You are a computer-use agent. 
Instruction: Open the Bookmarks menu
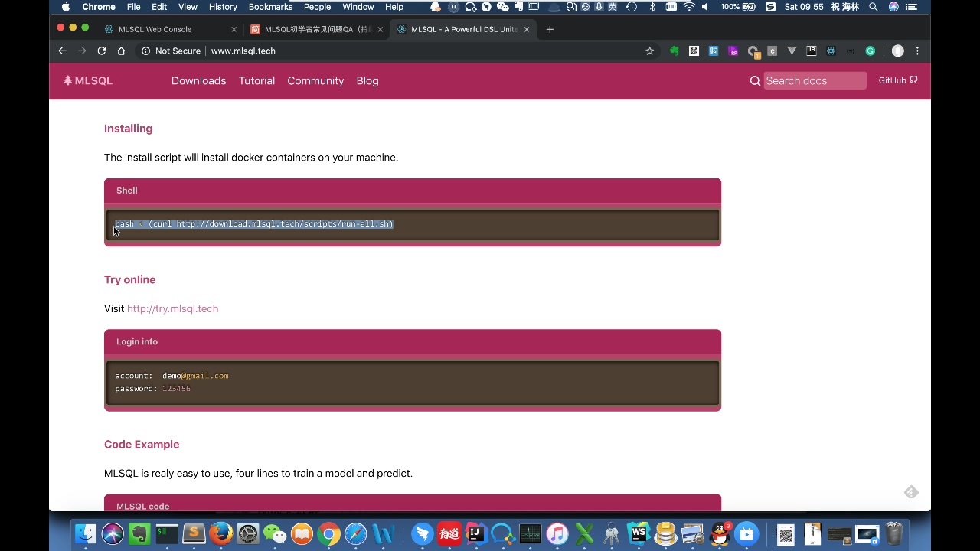tap(270, 7)
